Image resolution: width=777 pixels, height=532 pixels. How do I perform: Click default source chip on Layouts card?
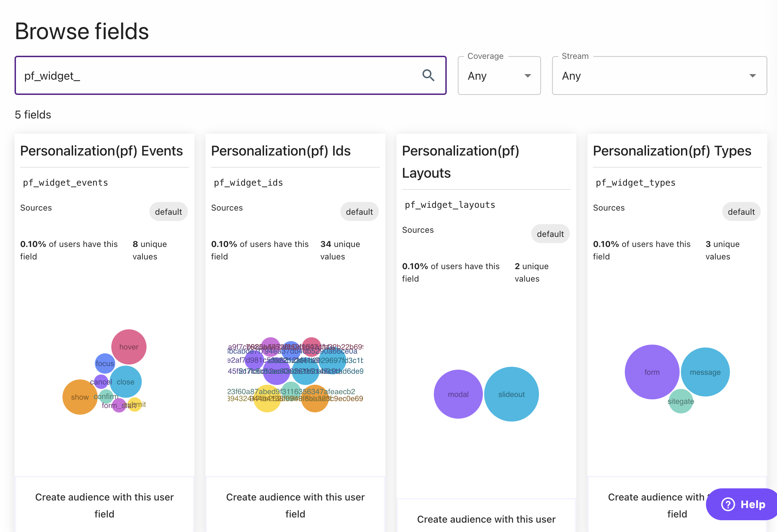pyautogui.click(x=550, y=234)
